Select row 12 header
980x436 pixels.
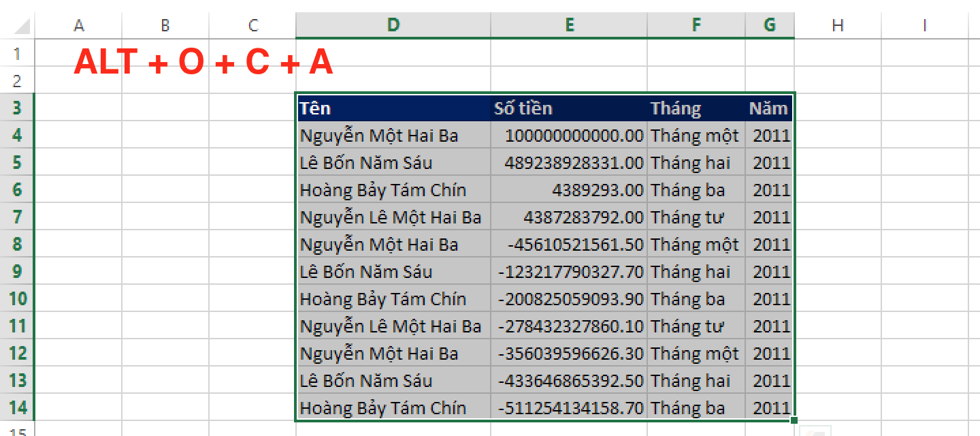(x=17, y=353)
